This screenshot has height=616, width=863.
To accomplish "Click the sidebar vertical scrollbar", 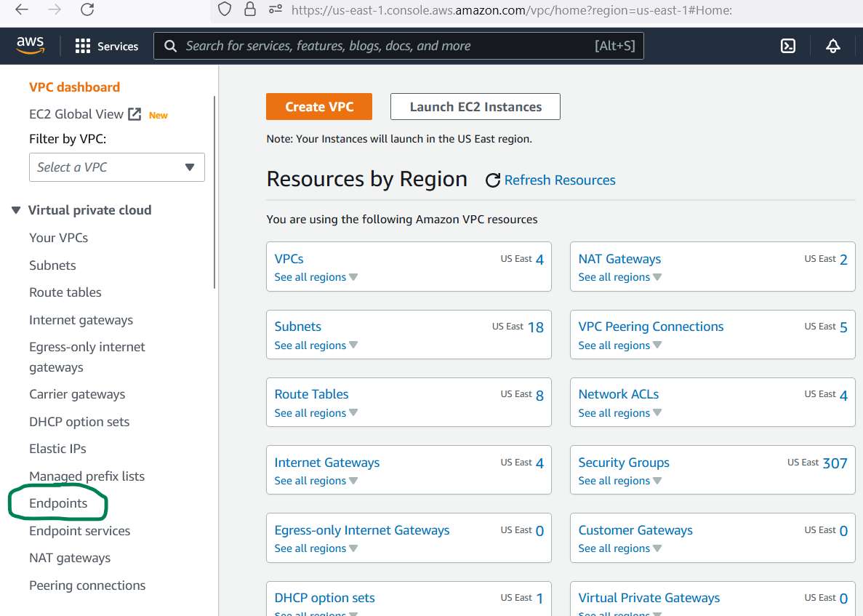I will coord(214,192).
